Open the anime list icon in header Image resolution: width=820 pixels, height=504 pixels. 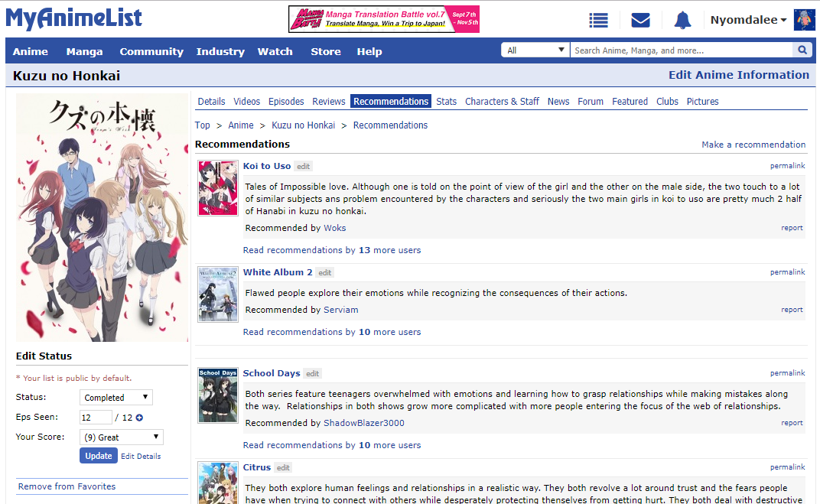tap(598, 21)
